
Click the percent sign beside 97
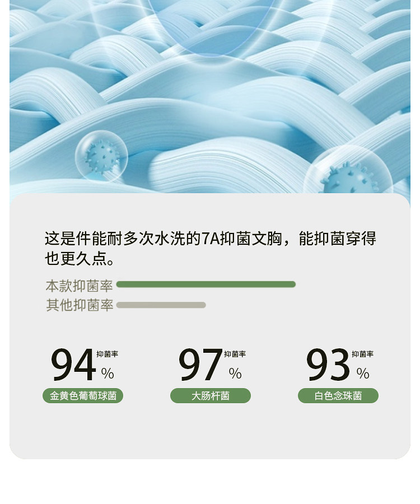[x=235, y=374]
